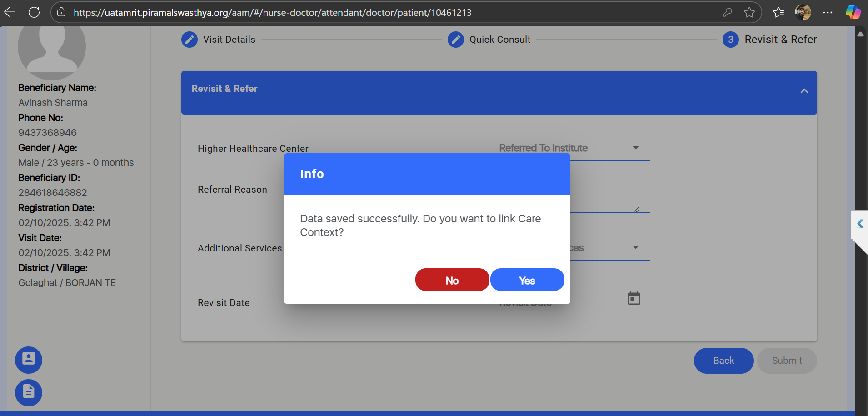Refresh the browser page
This screenshot has width=868, height=416.
click(34, 12)
